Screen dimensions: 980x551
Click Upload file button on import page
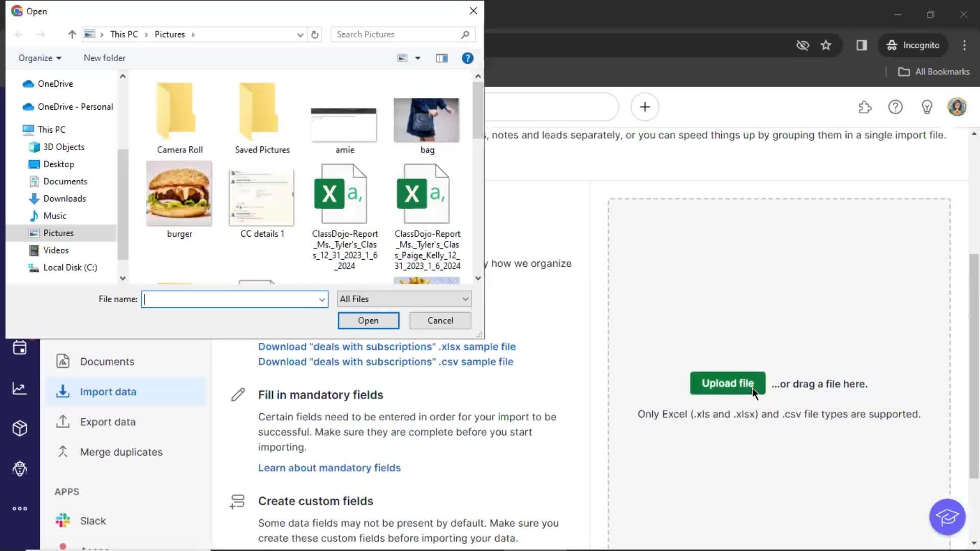[x=728, y=384]
